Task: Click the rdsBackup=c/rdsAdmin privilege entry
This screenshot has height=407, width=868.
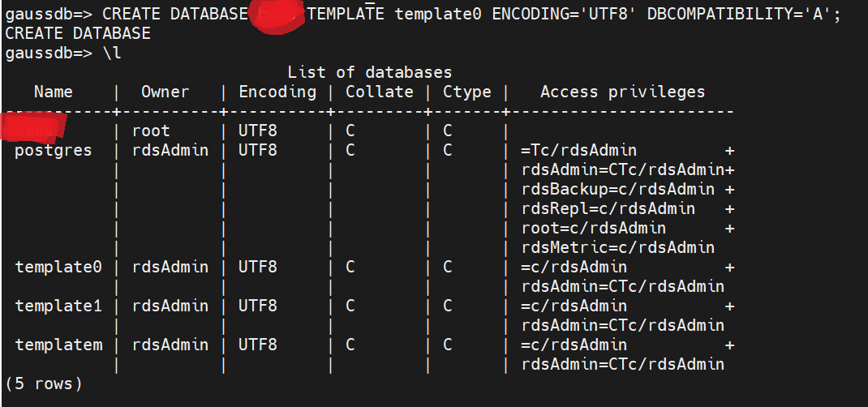Action: click(618, 190)
